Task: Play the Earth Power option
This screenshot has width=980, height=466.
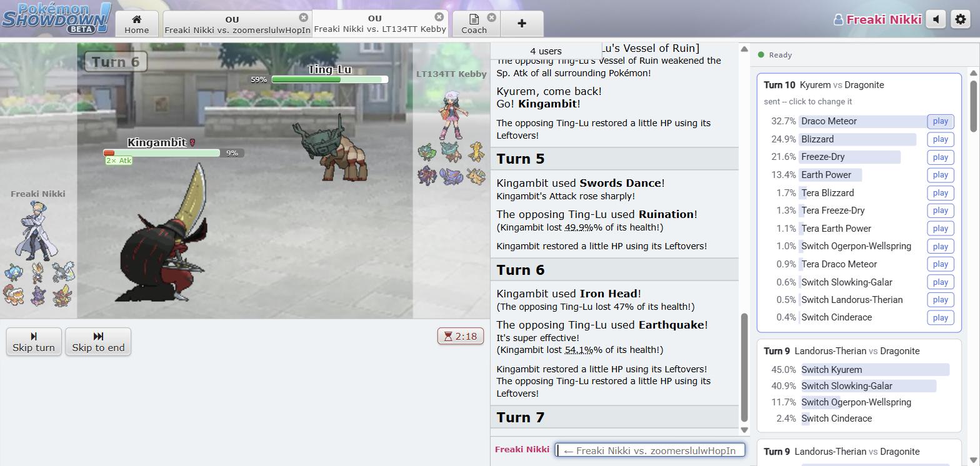Action: tap(940, 175)
